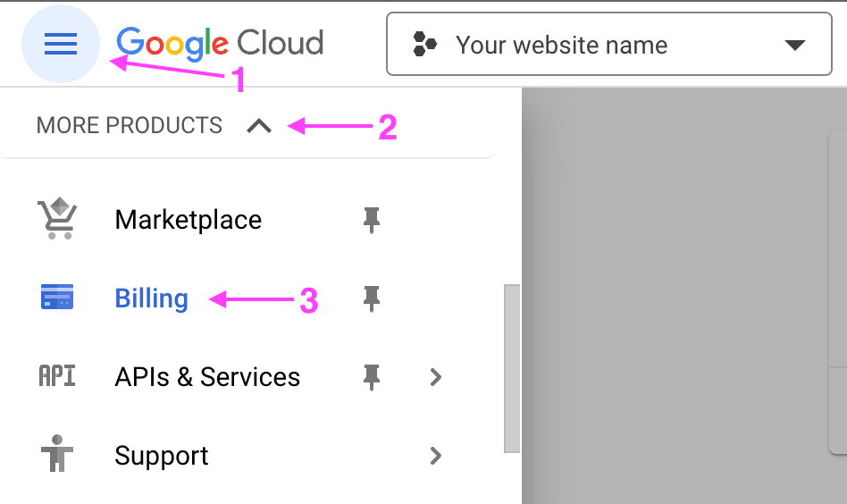Open APIs & Services menu entry
This screenshot has height=504, width=847.
(x=207, y=377)
